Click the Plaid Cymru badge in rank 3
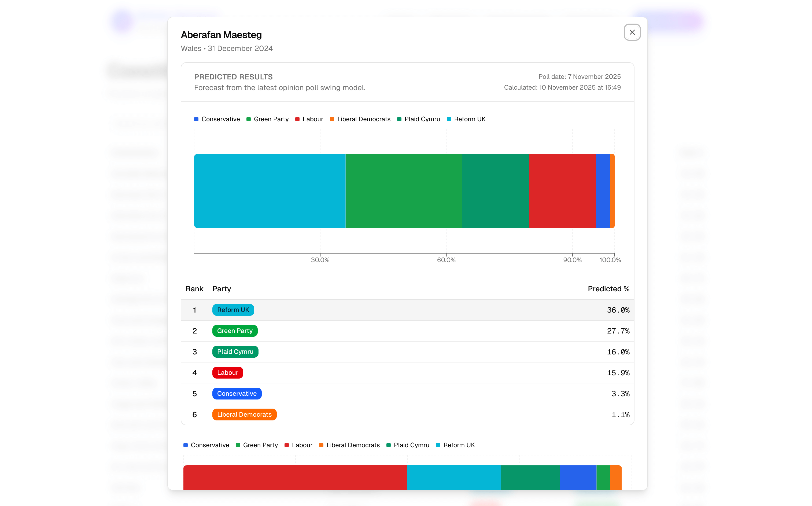 [235, 352]
